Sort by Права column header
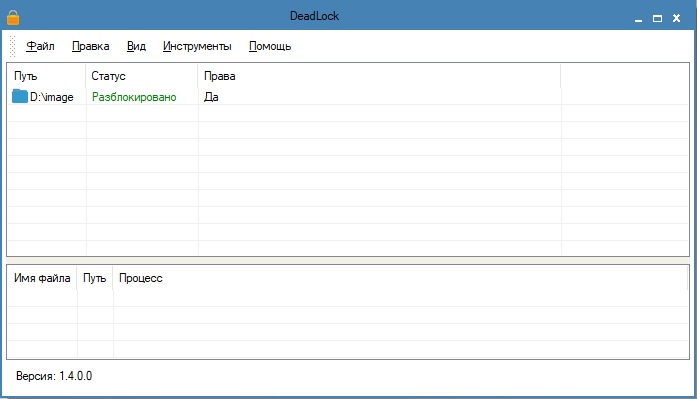Viewport: 697px width, 399px height. coord(379,76)
